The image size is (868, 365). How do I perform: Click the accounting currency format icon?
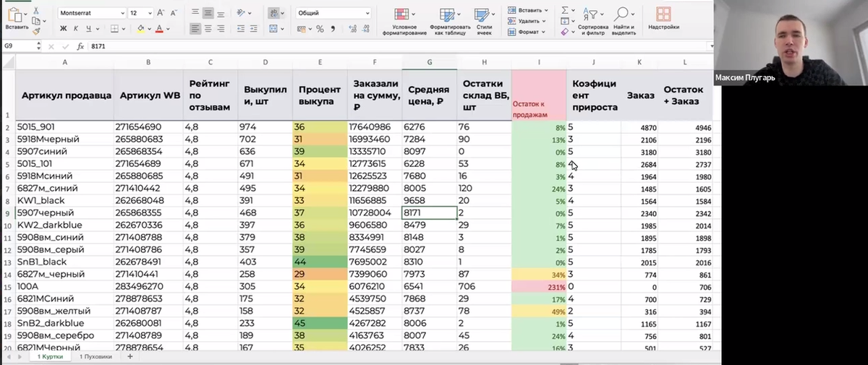coord(302,29)
